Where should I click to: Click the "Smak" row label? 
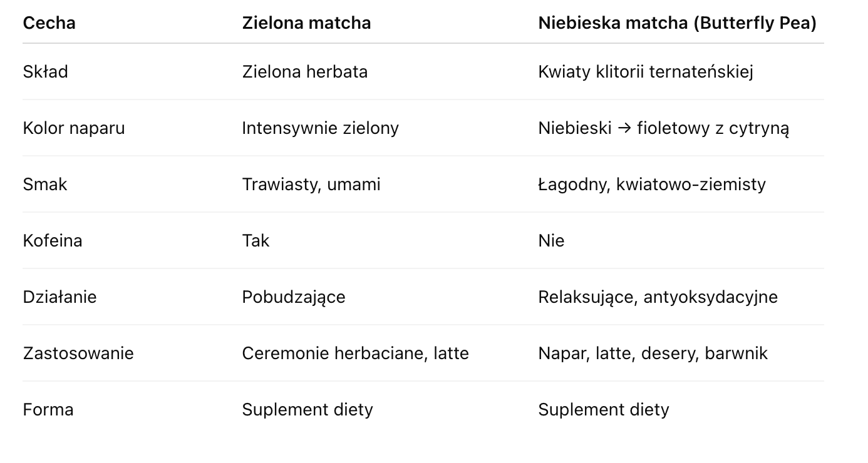coord(44,185)
